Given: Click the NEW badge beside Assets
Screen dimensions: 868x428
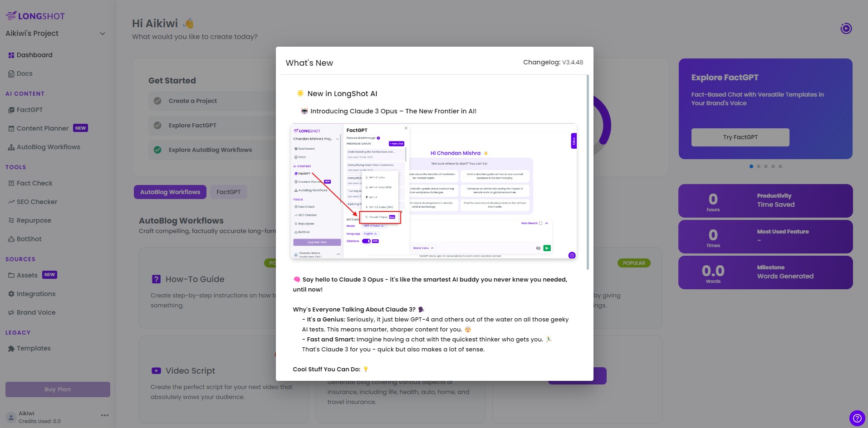Looking at the screenshot, I should tap(49, 275).
